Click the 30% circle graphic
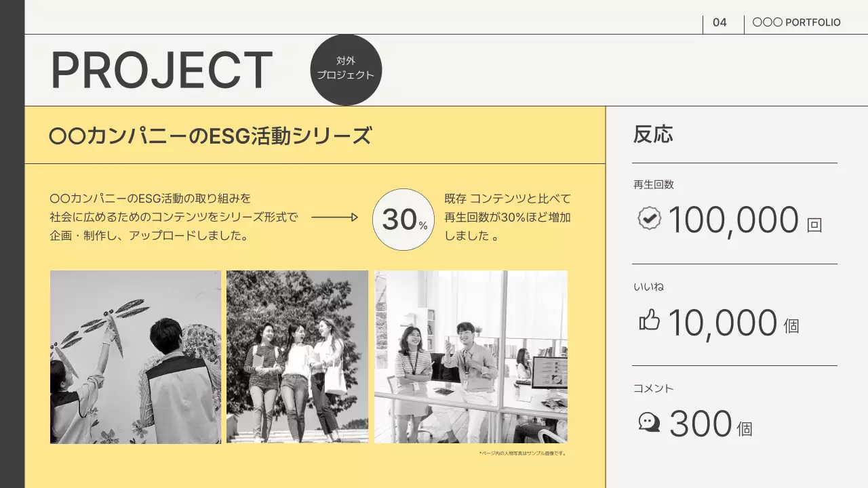 click(x=403, y=220)
